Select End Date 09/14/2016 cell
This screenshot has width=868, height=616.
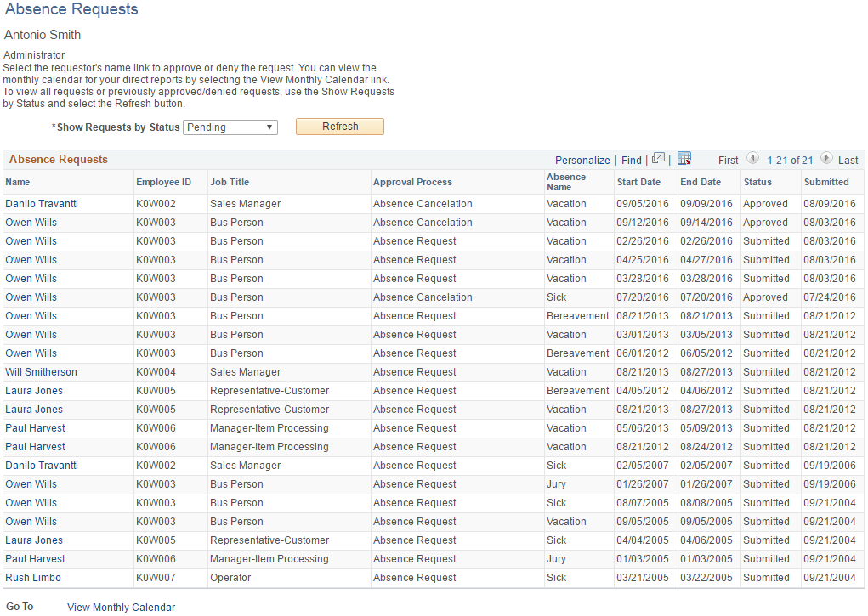coord(706,223)
